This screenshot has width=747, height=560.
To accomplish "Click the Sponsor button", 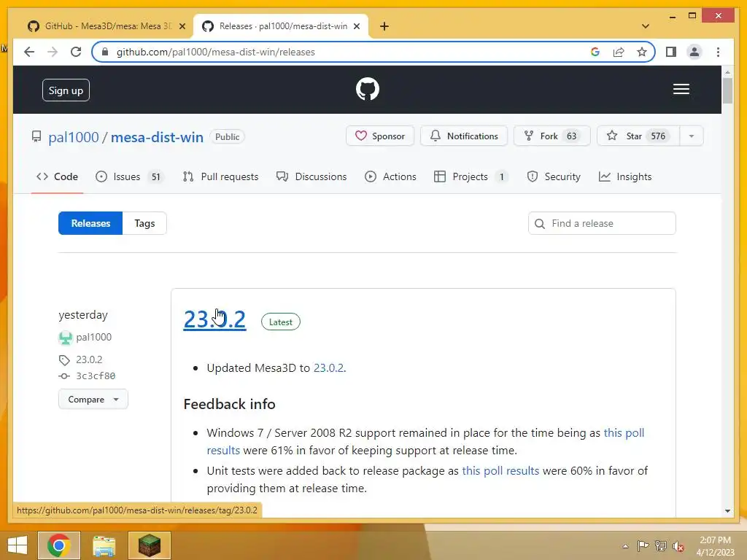I will coord(379,136).
